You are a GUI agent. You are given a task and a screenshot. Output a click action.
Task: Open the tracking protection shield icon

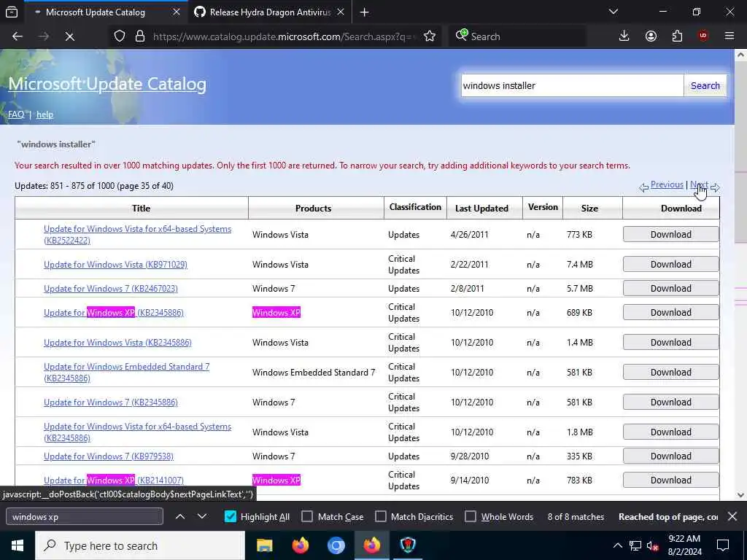pos(120,36)
